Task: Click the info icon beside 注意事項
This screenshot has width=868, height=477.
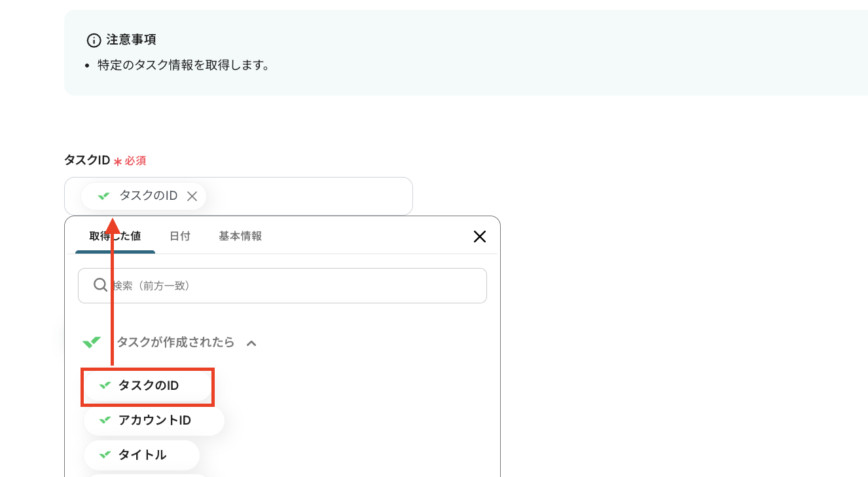Action: tap(94, 41)
